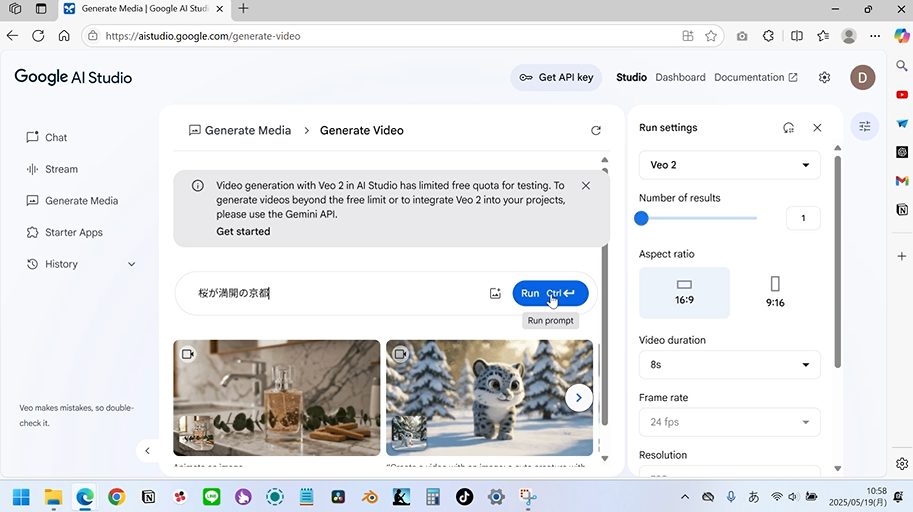Screen dimensions: 913x512
Task: Select the 16:9 aspect ratio
Action: click(684, 292)
